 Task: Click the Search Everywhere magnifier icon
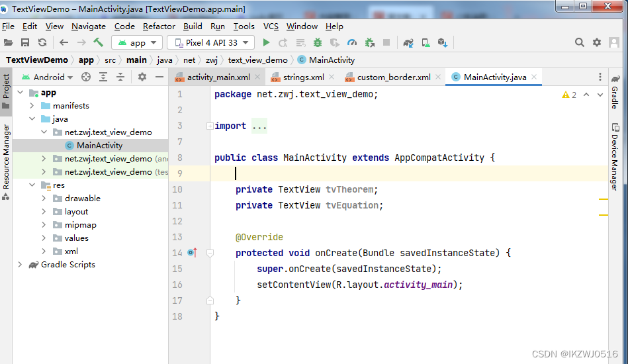coord(580,42)
